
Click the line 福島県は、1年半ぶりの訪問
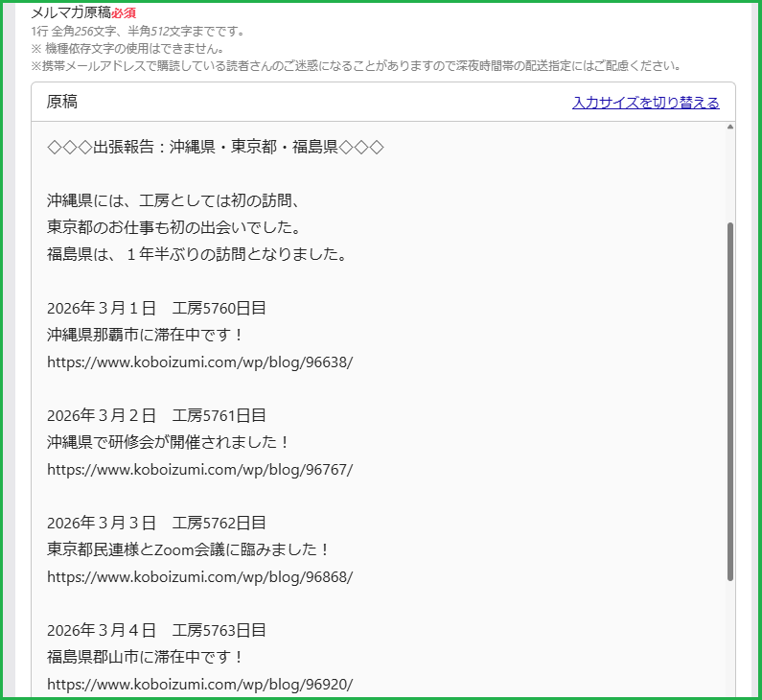(196, 254)
